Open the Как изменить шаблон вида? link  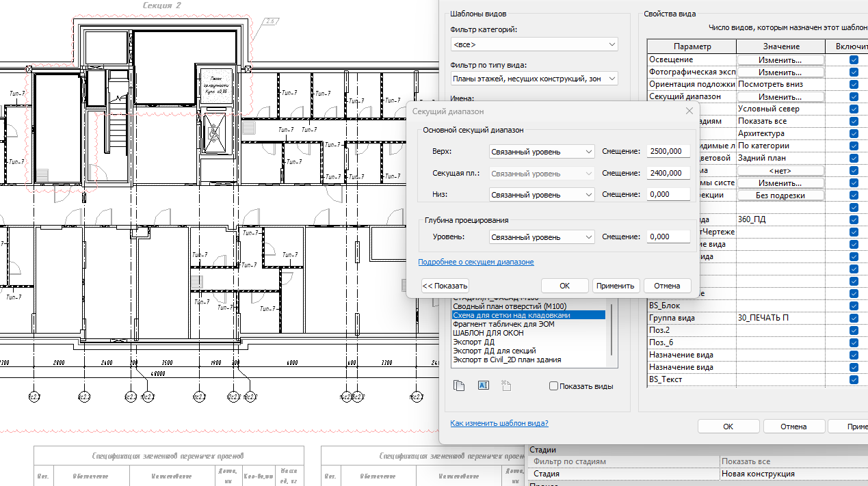[499, 423]
